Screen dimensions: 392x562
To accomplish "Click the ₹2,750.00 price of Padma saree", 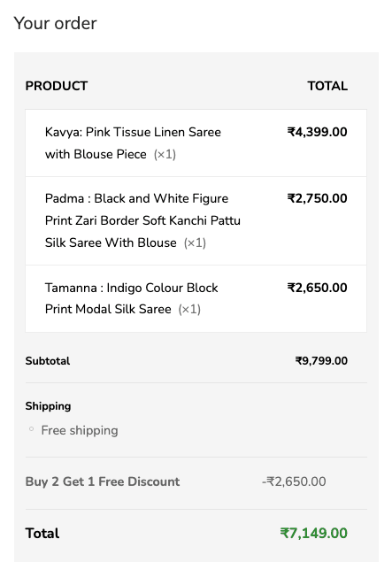I will pos(317,198).
